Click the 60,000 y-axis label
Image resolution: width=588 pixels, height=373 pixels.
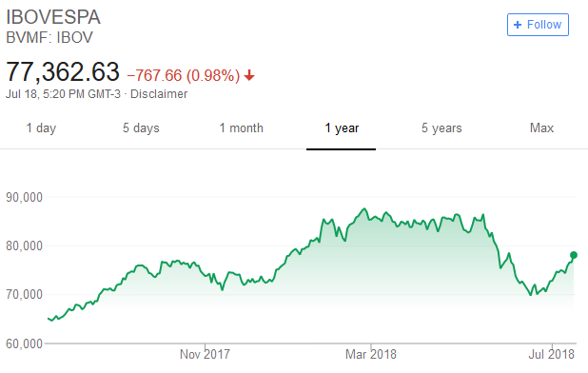24,344
